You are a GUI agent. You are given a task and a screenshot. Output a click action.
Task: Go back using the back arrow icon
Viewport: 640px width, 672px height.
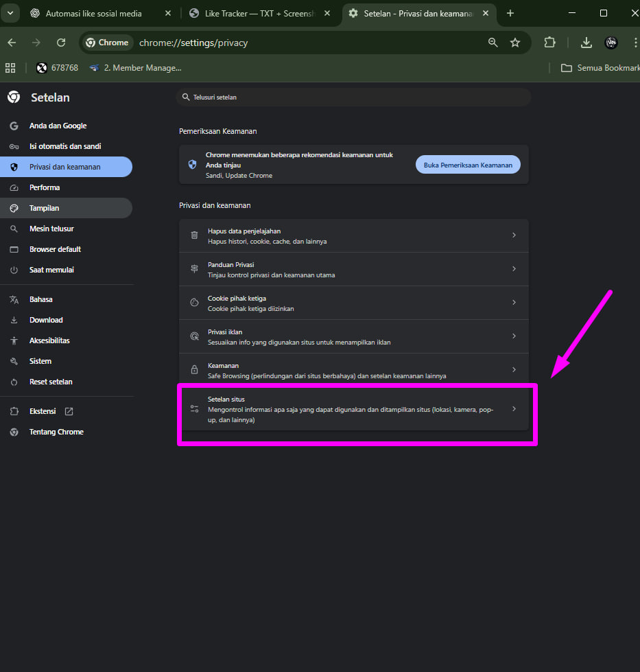pos(12,43)
